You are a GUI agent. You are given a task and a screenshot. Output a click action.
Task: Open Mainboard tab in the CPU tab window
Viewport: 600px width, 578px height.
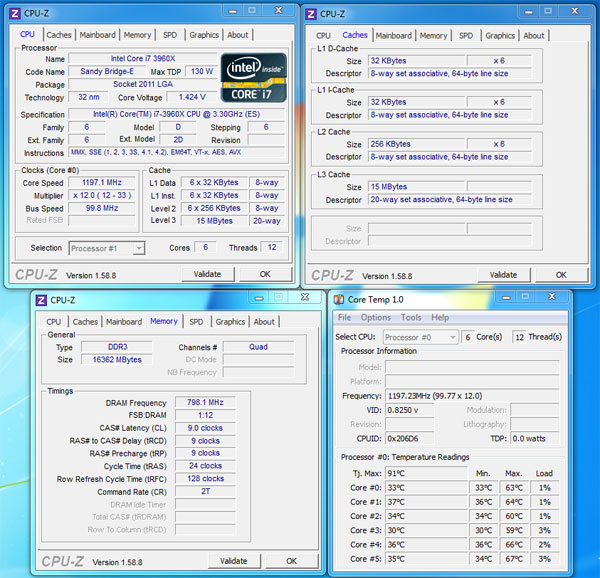(98, 35)
